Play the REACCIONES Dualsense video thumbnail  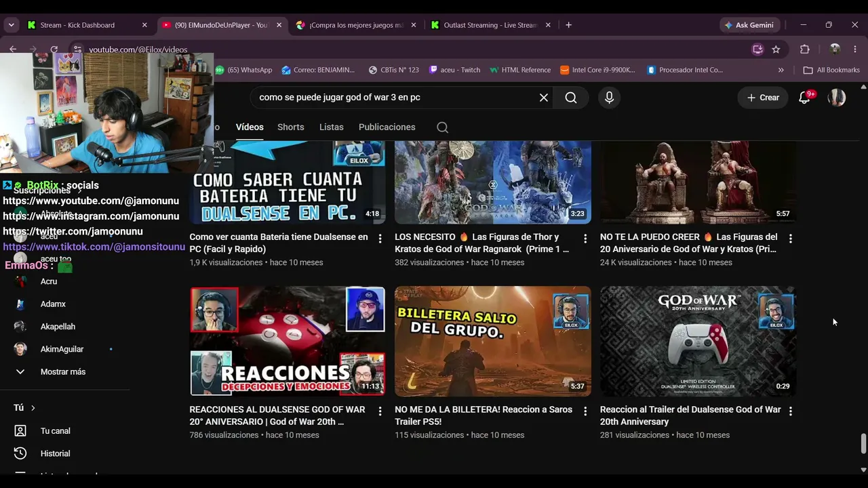tap(288, 341)
